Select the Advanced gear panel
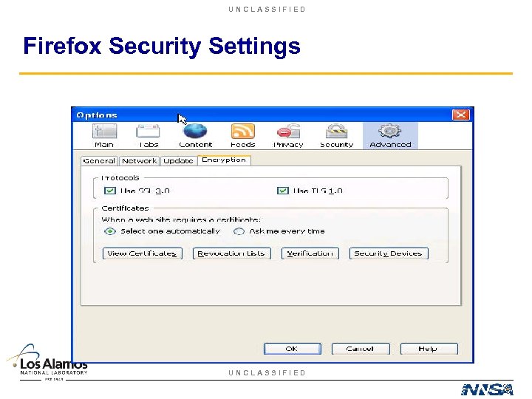This screenshot has width=532, height=399. coord(390,136)
